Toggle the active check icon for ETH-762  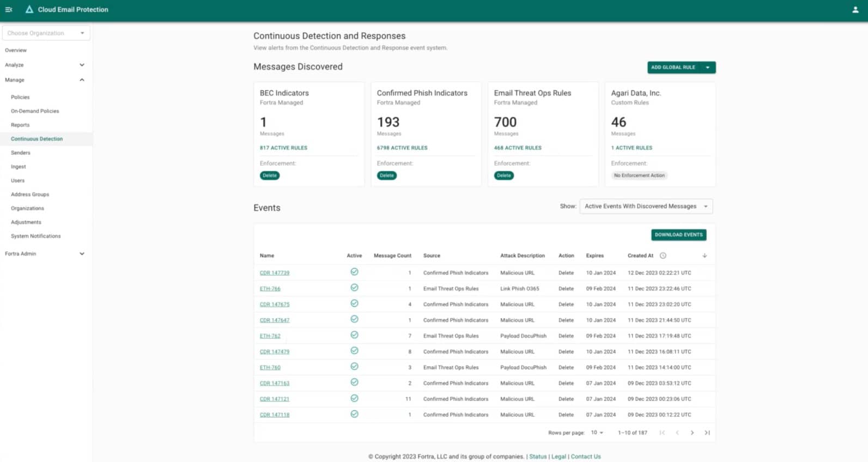tap(354, 335)
